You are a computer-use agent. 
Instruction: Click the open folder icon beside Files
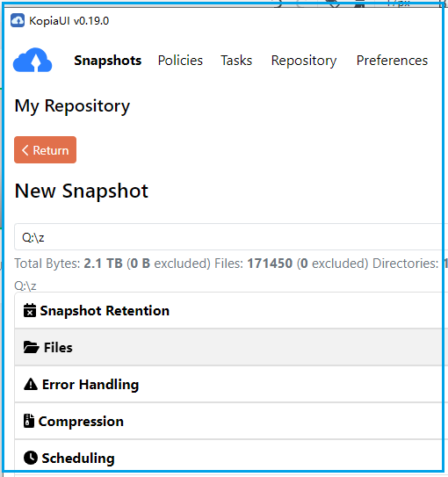[x=32, y=347]
